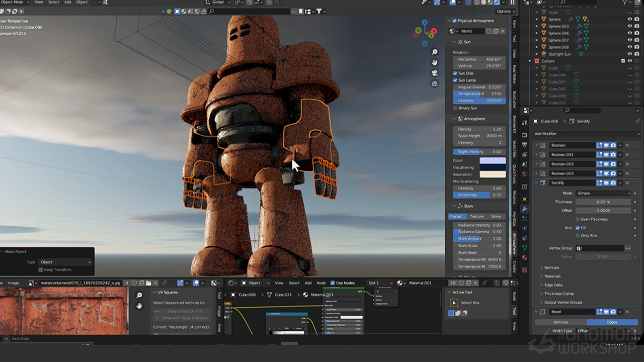Pin the properties editor with the pin icon
The image size is (644, 362).
(x=637, y=121)
